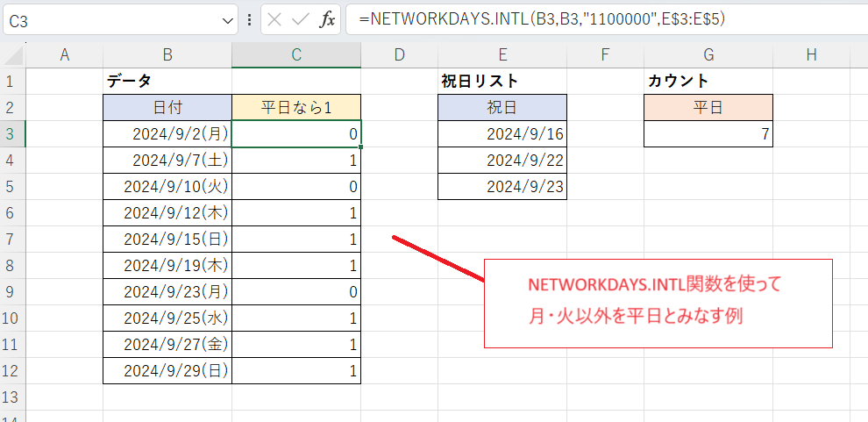Select column E header
This screenshot has height=422, width=868.
[x=502, y=54]
